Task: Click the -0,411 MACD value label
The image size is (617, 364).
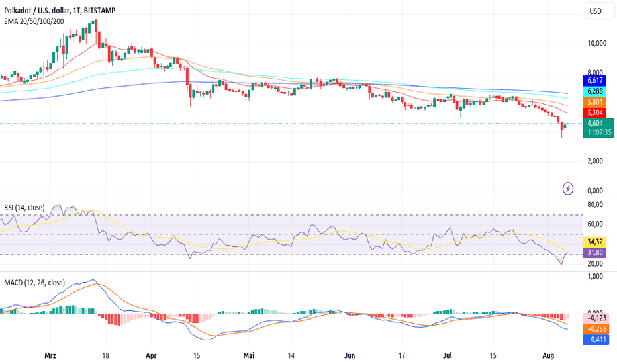Action: (596, 339)
